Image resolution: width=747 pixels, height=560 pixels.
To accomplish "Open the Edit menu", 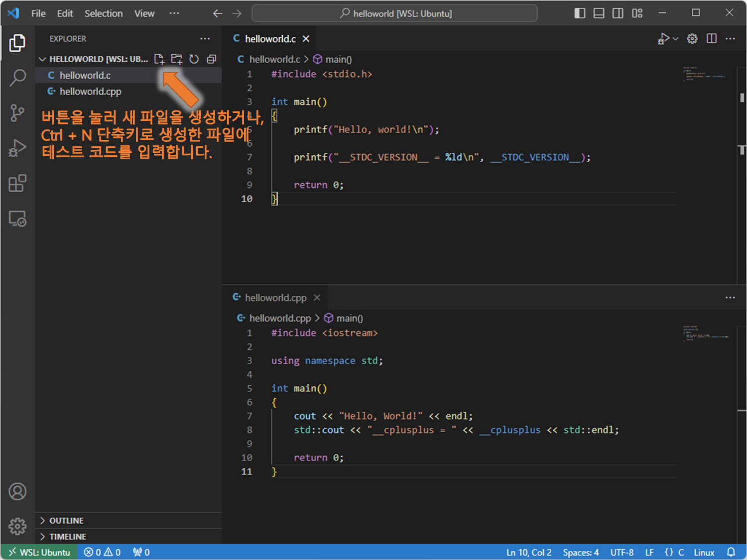I will pyautogui.click(x=65, y=13).
